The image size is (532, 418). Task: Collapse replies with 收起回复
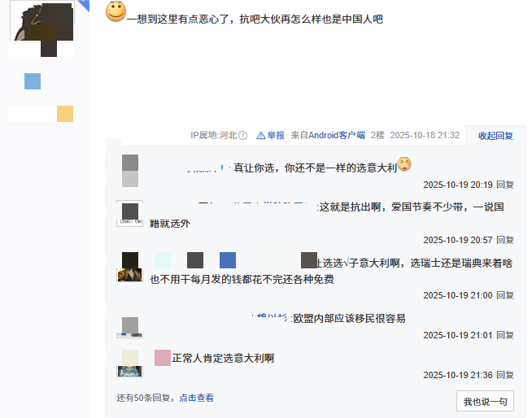tap(495, 136)
